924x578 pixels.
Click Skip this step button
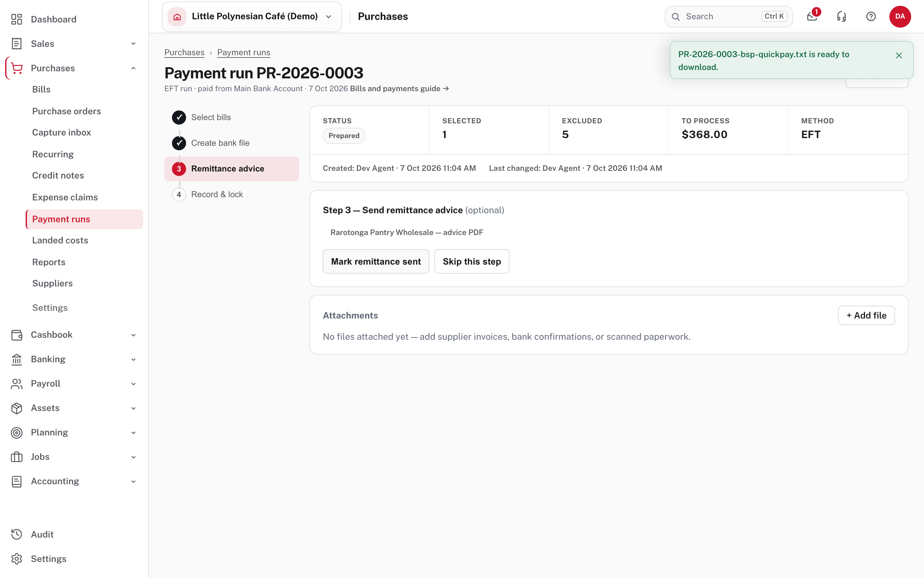(472, 261)
